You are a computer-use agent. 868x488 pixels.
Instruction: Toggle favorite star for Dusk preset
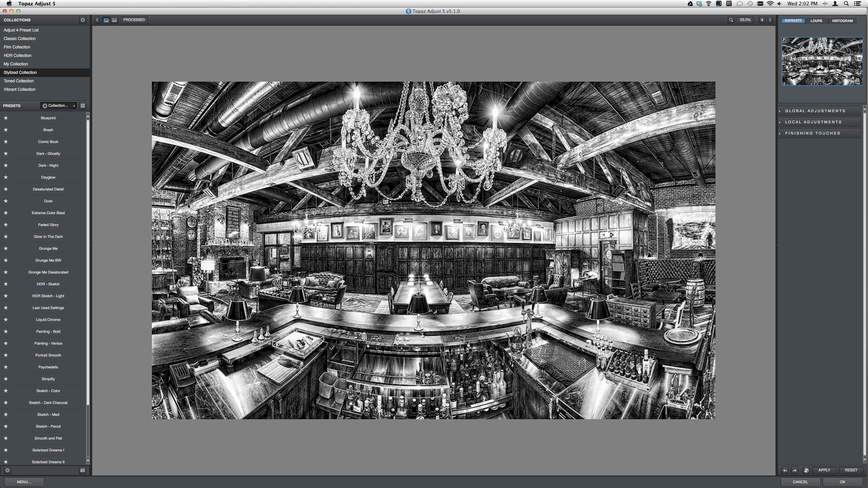click(6, 201)
